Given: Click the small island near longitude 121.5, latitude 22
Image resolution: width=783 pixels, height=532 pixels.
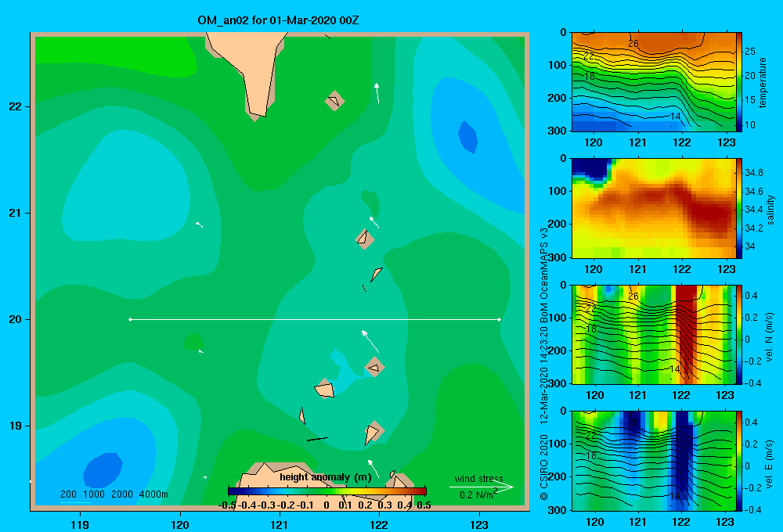Looking at the screenshot, I should (x=334, y=100).
